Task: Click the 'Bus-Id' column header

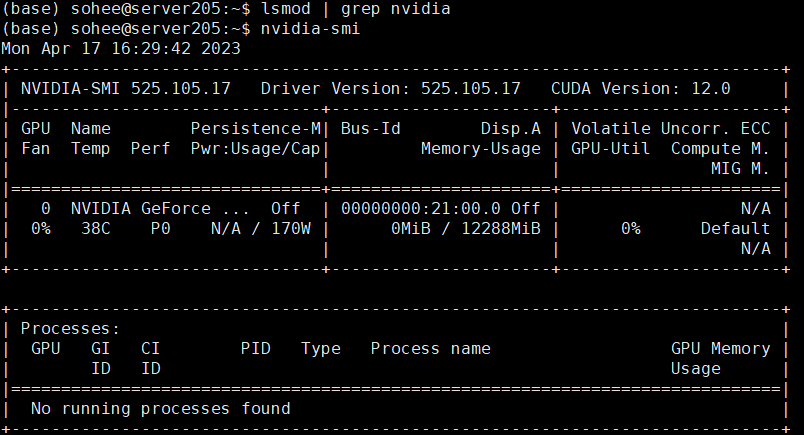Action: click(x=371, y=129)
